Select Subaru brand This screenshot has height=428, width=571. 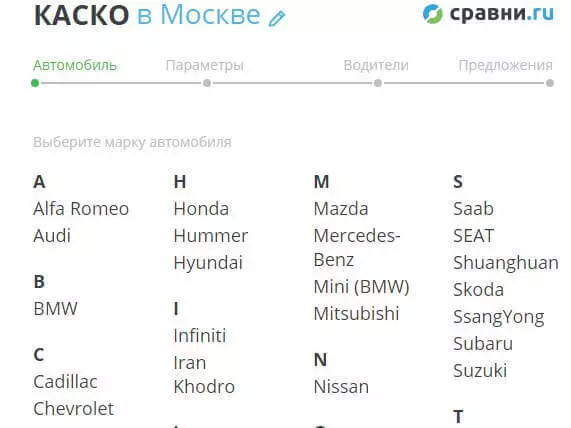tap(483, 344)
